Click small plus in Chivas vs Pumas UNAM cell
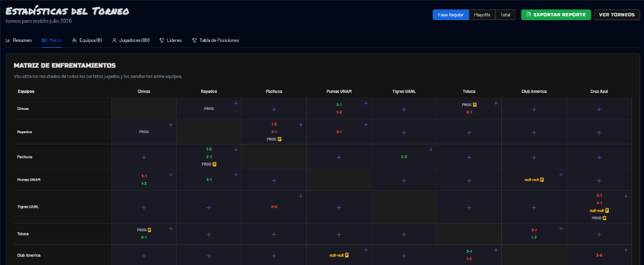This screenshot has width=644, height=265. click(x=366, y=104)
